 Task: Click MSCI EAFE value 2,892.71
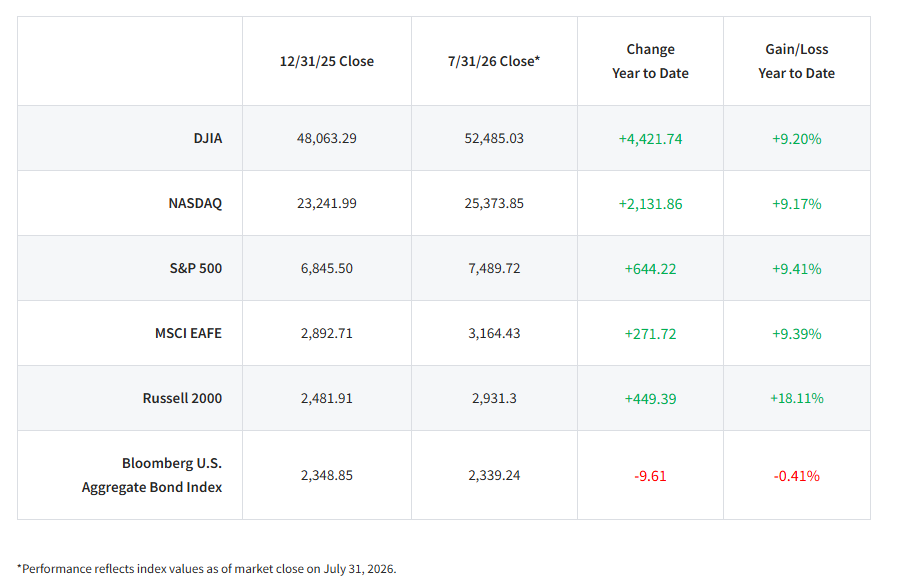tap(327, 333)
